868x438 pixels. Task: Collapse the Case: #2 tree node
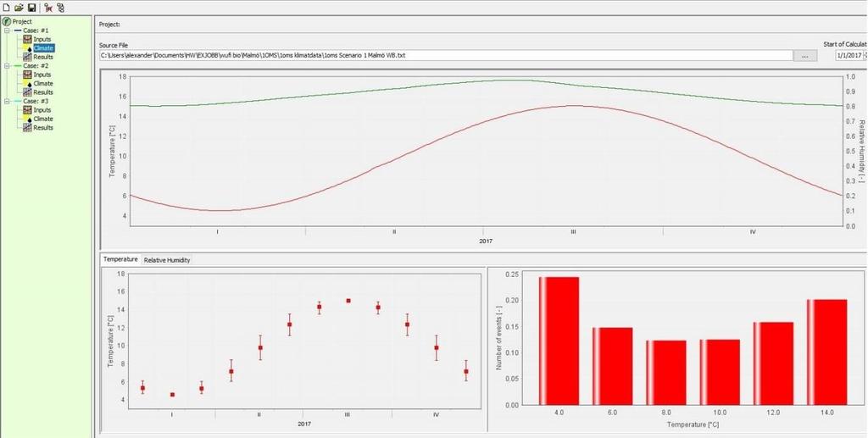(x=7, y=66)
